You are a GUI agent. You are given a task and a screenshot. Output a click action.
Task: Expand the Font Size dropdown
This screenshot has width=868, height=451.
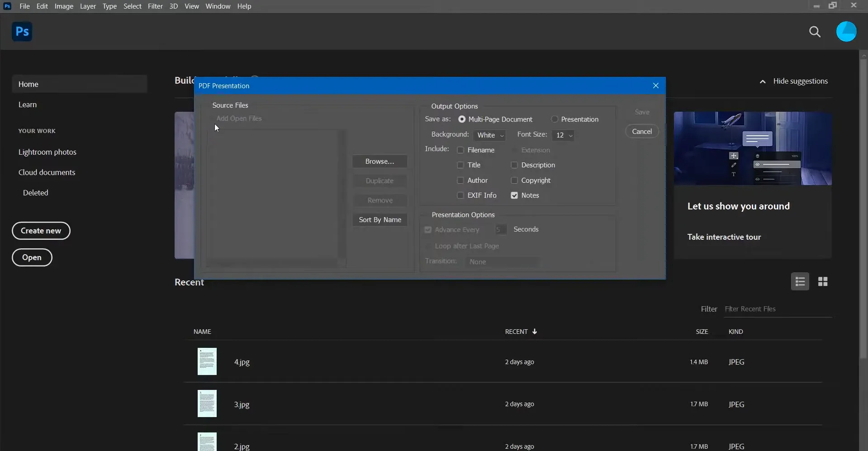pyautogui.click(x=563, y=135)
